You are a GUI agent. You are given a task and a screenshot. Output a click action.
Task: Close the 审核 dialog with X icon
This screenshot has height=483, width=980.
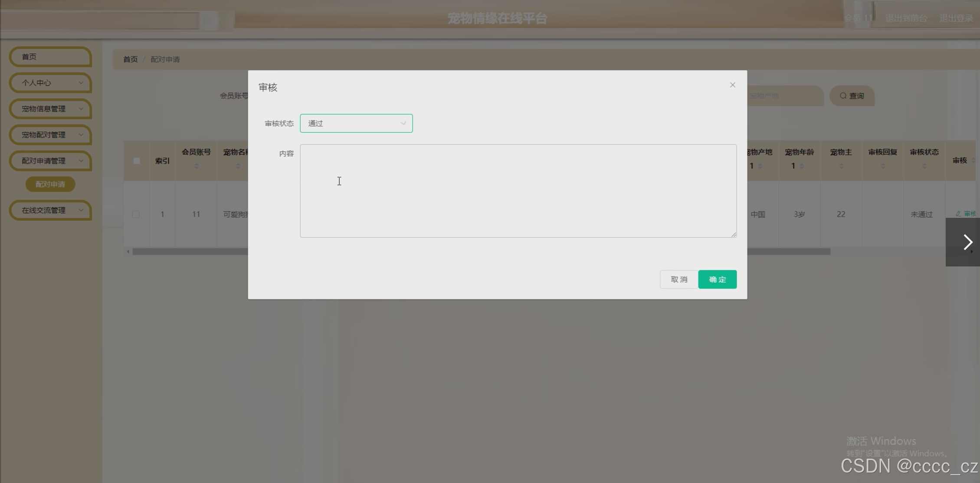[732, 85]
